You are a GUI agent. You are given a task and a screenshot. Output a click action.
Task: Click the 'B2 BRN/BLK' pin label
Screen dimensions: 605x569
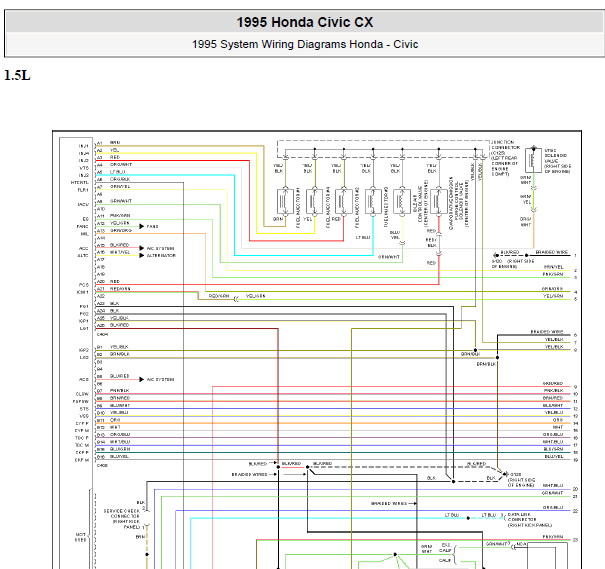point(113,354)
